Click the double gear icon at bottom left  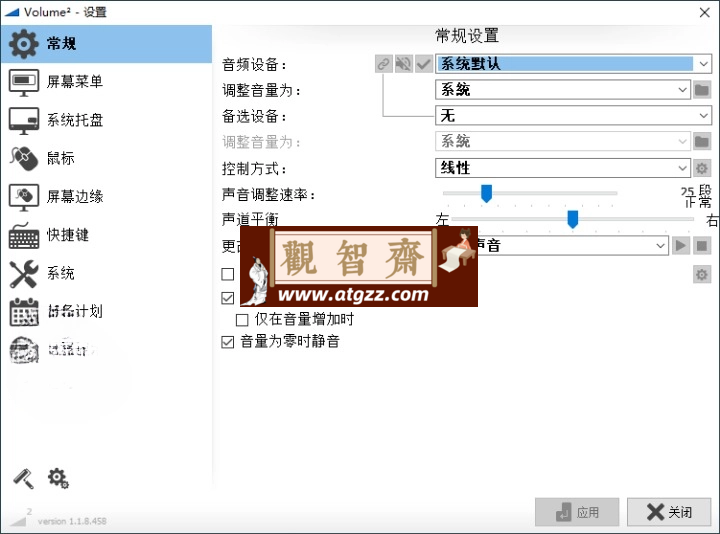pyautogui.click(x=58, y=478)
